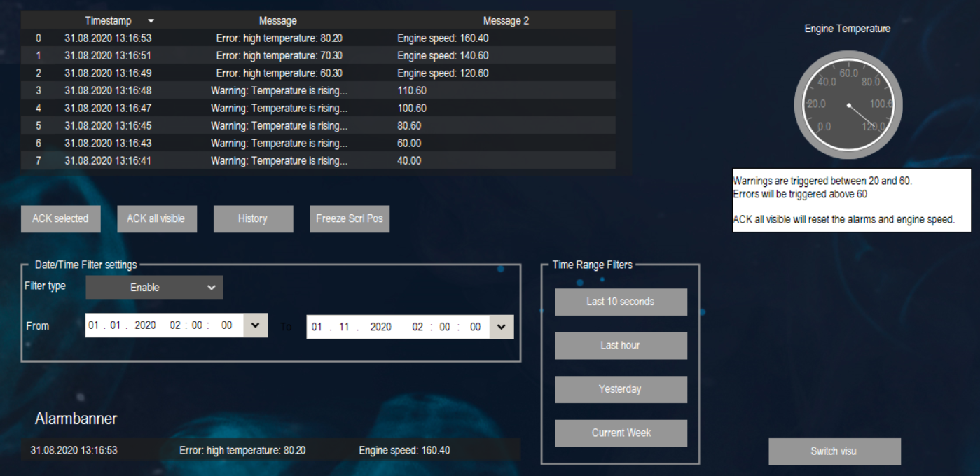Filter alarms from Yesterday
The height and width of the screenshot is (476, 980).
point(620,389)
